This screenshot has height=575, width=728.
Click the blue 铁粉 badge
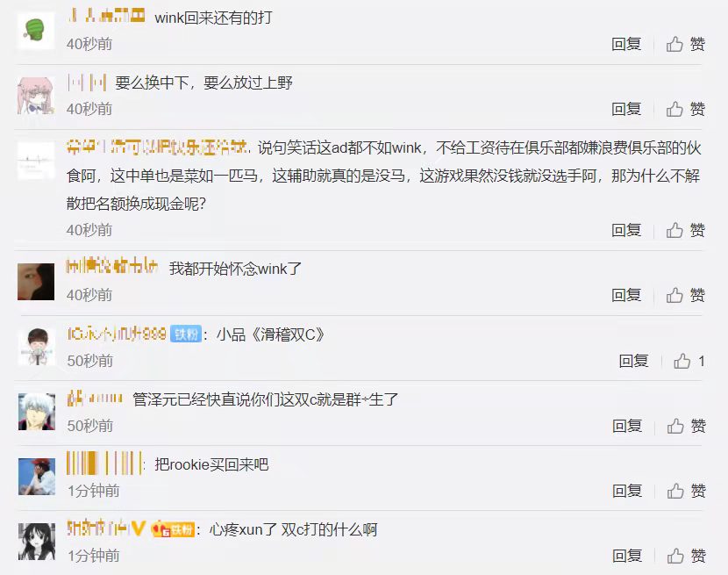click(186, 334)
